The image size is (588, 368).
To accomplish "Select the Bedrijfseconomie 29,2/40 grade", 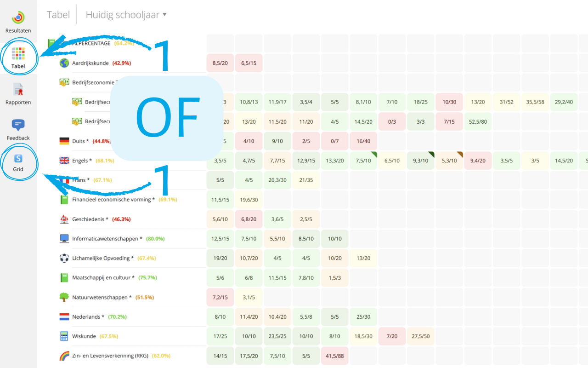I will pos(563,102).
